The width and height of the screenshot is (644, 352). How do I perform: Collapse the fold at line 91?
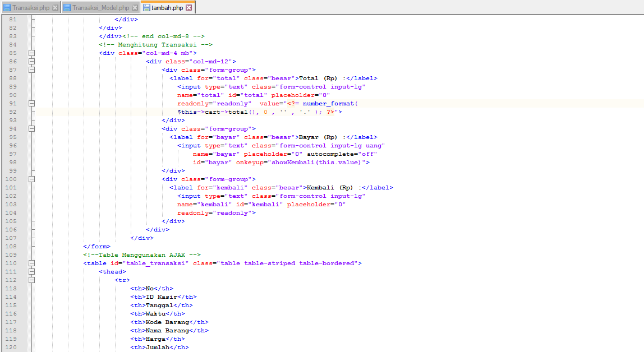pos(31,103)
